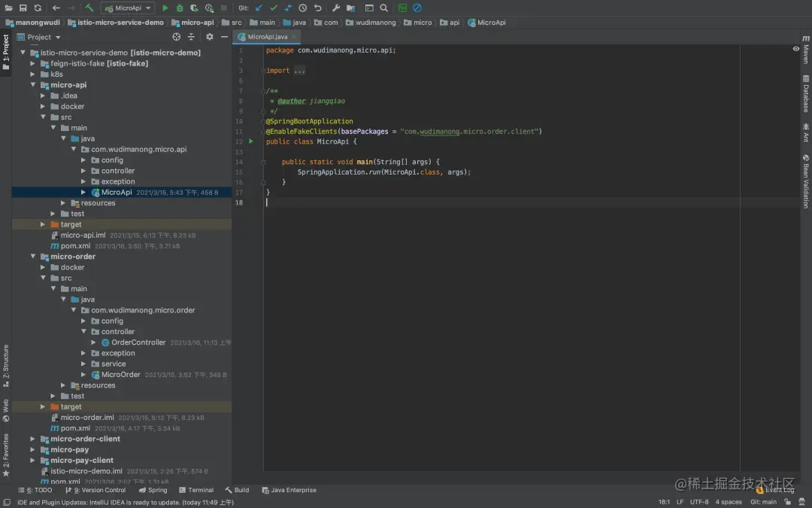Locate the opened file with the crosshair icon
This screenshot has height=508, width=812.
coord(177,37)
